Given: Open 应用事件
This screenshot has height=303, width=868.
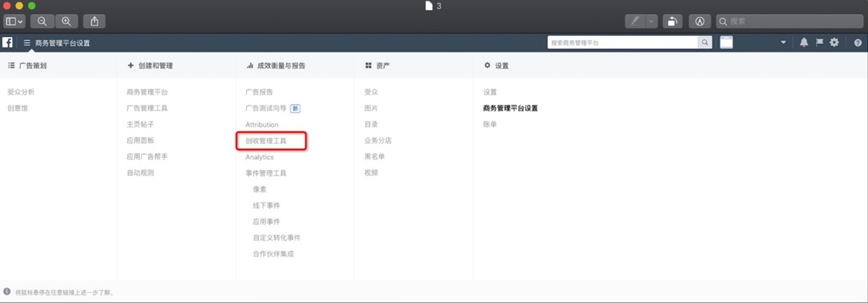Looking at the screenshot, I should 266,221.
